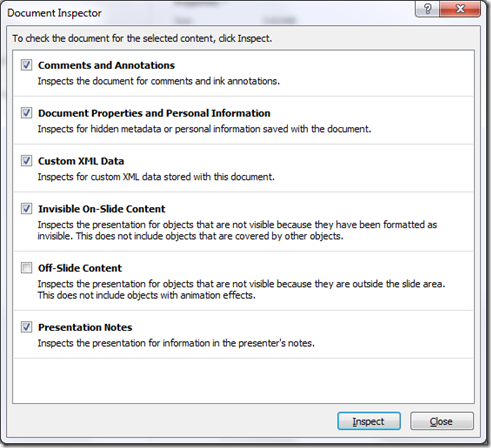Enable the Off-Slide Content checkbox
Viewport: 491px width, 448px height.
pos(26,268)
